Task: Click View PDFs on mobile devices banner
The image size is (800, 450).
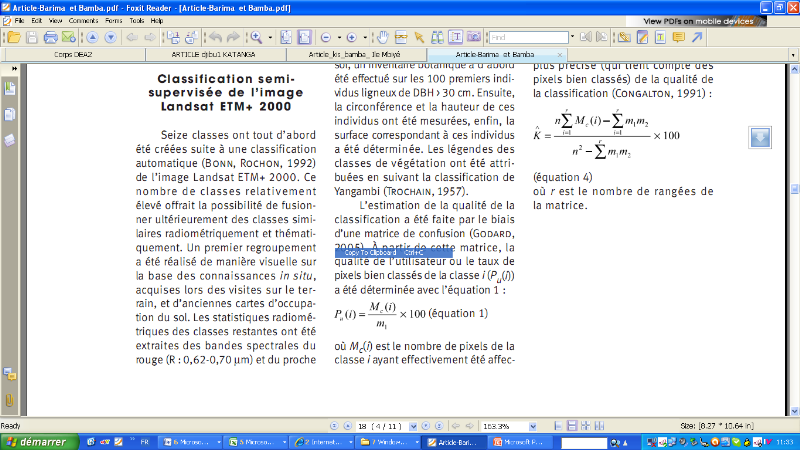Action: pos(696,21)
